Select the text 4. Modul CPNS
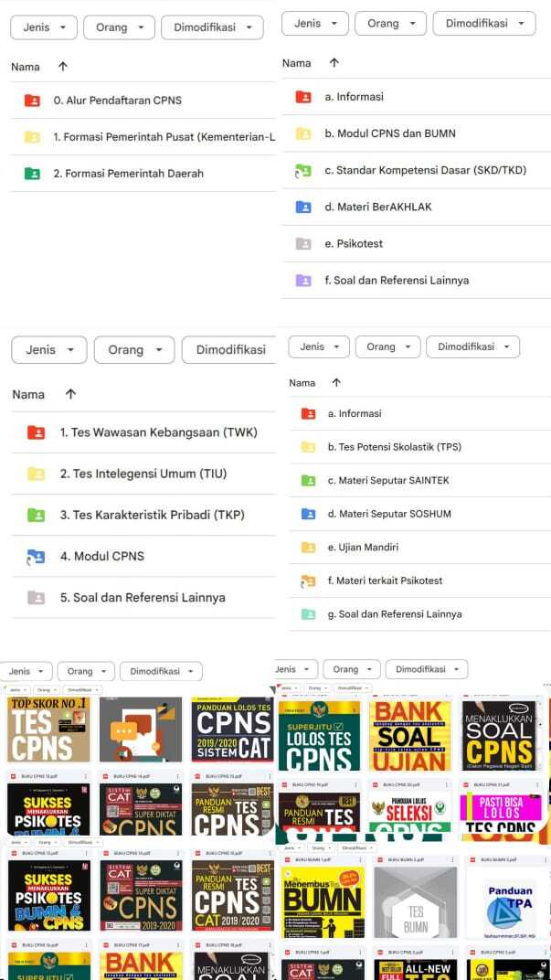 point(101,556)
